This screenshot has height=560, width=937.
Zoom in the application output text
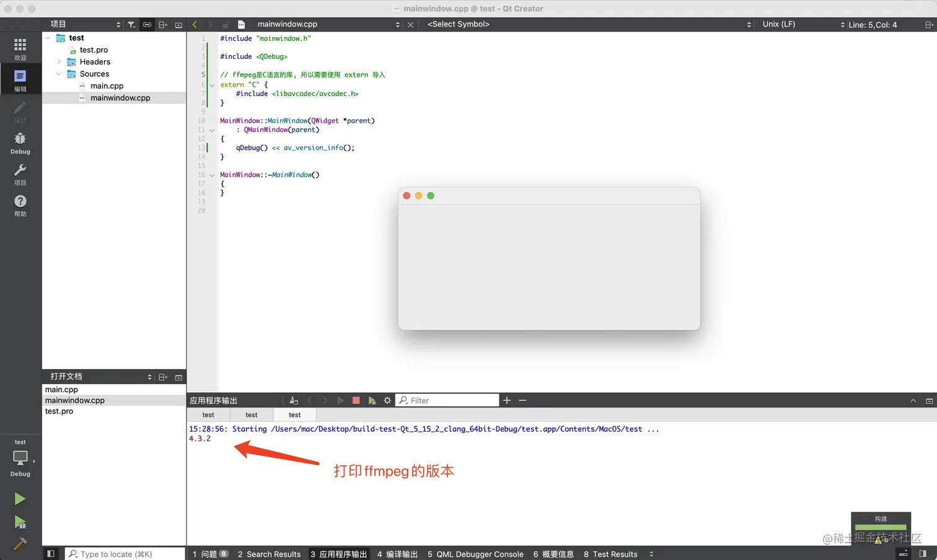pos(507,401)
